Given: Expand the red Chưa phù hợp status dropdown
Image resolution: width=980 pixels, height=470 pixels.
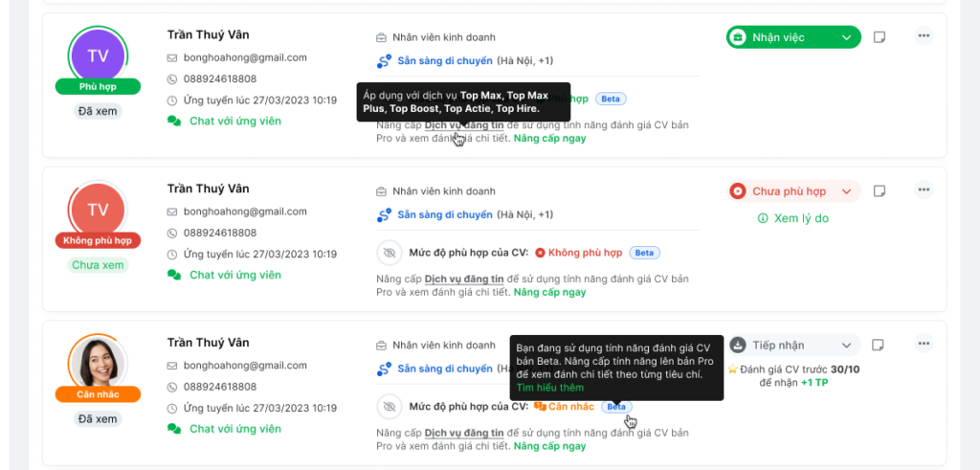Looking at the screenshot, I should [793, 190].
